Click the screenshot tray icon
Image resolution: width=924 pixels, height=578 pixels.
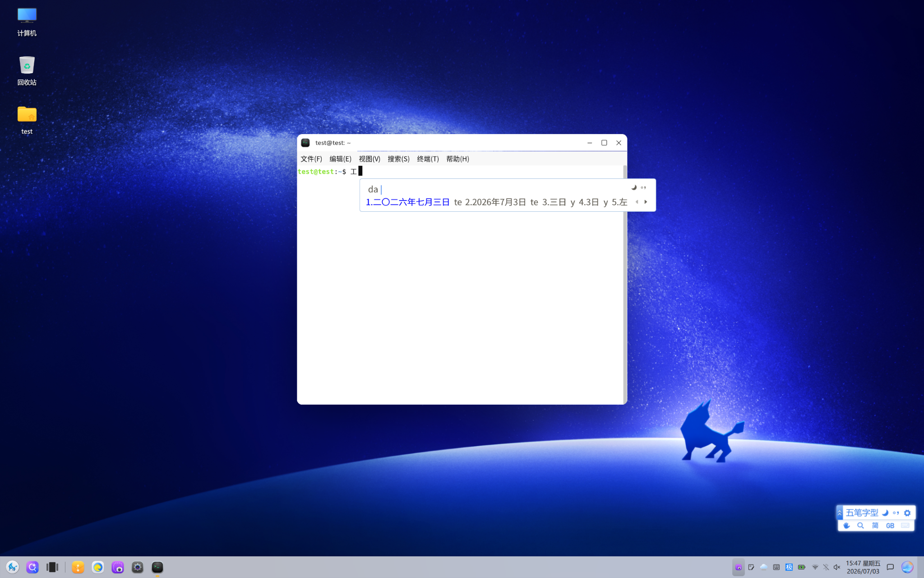click(739, 567)
